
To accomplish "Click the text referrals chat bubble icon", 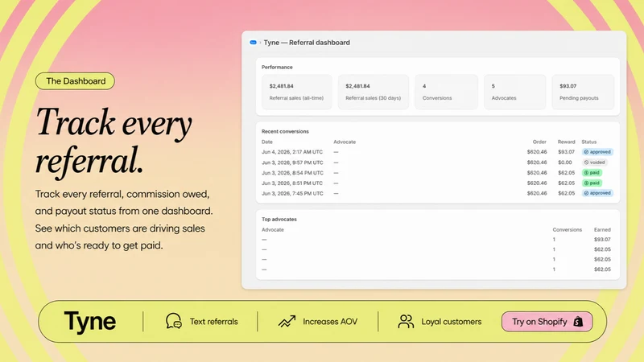I will coord(173,321).
